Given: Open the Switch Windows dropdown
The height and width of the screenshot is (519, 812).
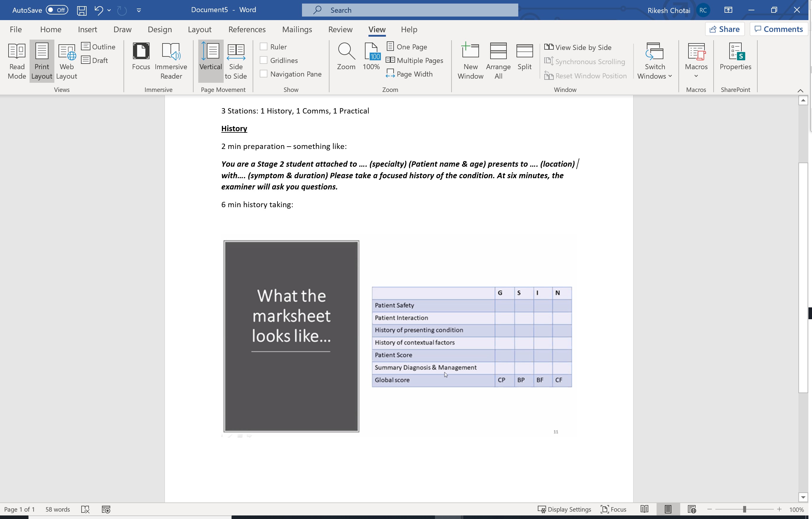Looking at the screenshot, I should (x=655, y=61).
